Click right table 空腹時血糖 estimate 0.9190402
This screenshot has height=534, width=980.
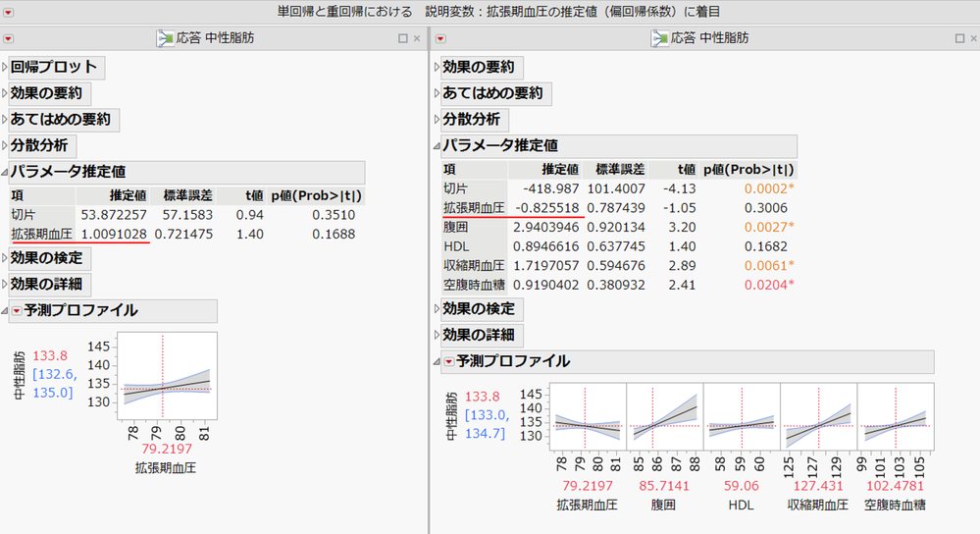pyautogui.click(x=546, y=285)
